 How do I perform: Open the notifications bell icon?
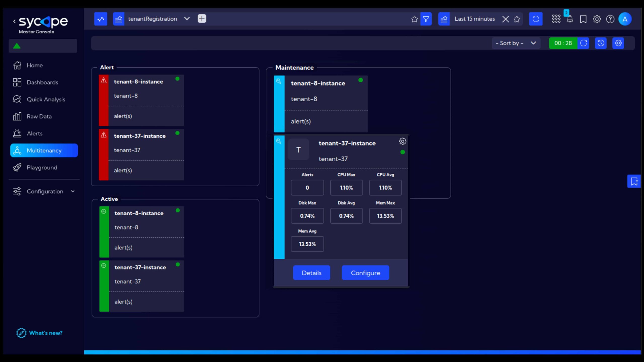pyautogui.click(x=570, y=19)
